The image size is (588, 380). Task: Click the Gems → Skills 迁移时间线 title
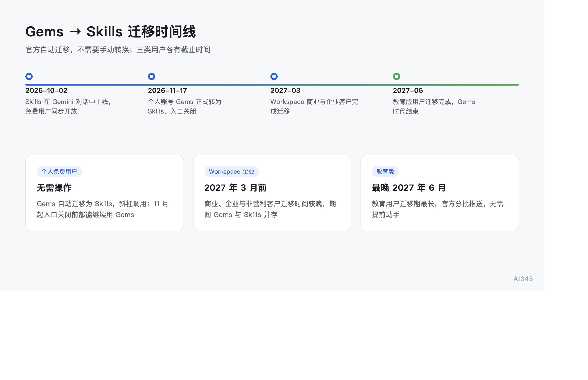(x=111, y=32)
